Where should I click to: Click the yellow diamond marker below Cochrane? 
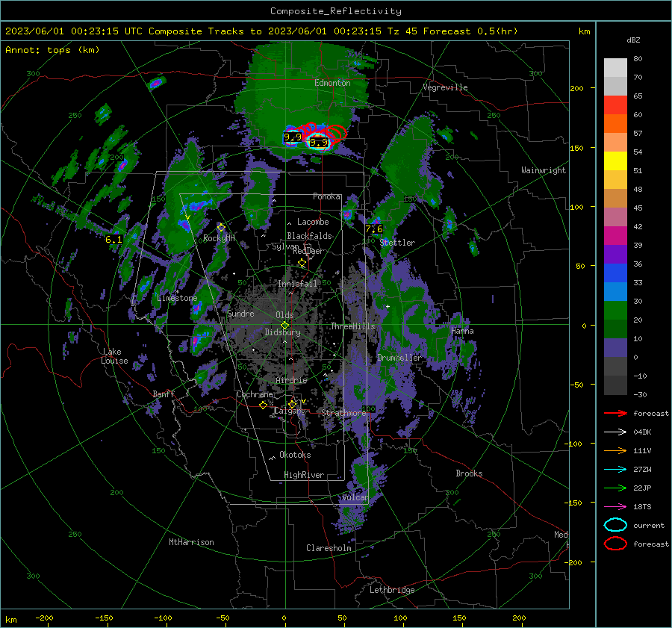[263, 405]
